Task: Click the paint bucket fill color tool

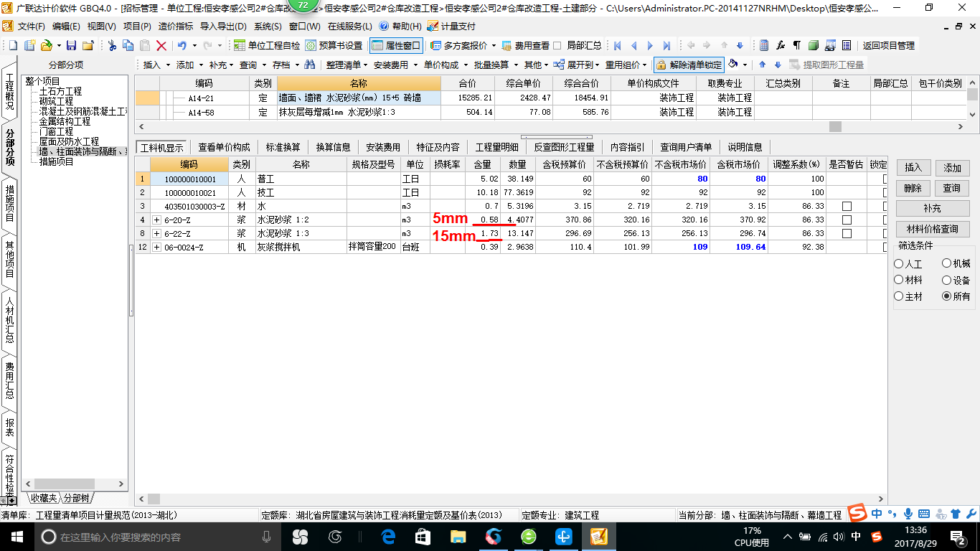Action: pyautogui.click(x=733, y=65)
